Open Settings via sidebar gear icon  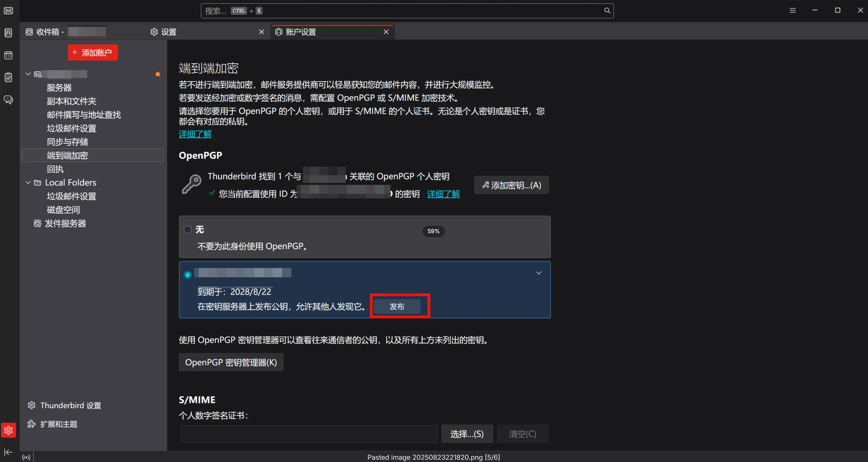click(x=8, y=430)
